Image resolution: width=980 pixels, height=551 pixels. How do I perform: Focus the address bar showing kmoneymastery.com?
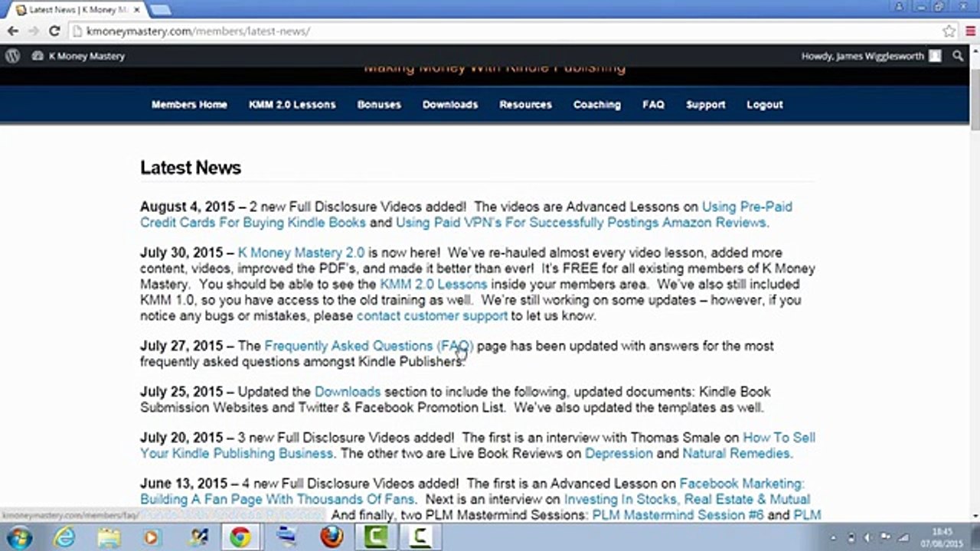point(505,31)
